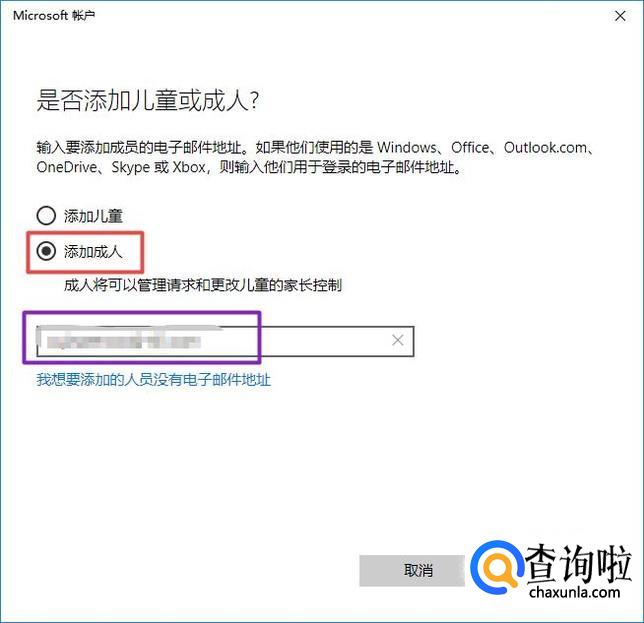
Task: Click the 查询啦 magnifier logo icon
Action: [497, 567]
